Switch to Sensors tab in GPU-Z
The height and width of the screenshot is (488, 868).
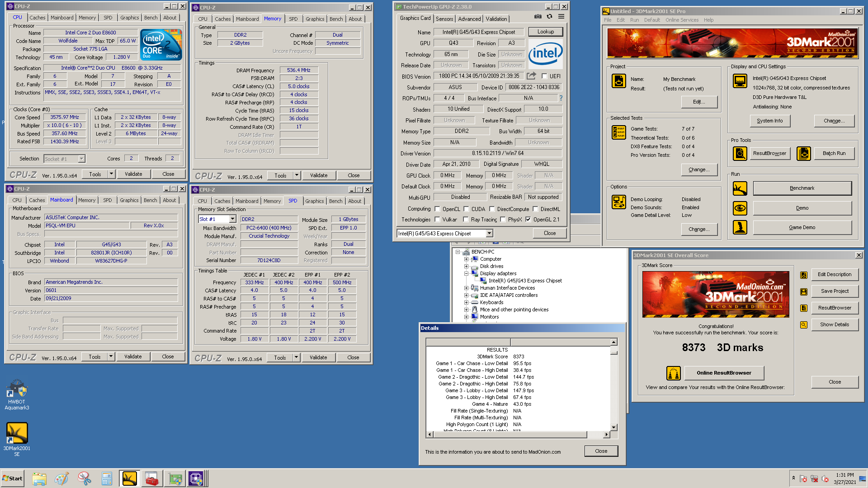[x=444, y=19]
